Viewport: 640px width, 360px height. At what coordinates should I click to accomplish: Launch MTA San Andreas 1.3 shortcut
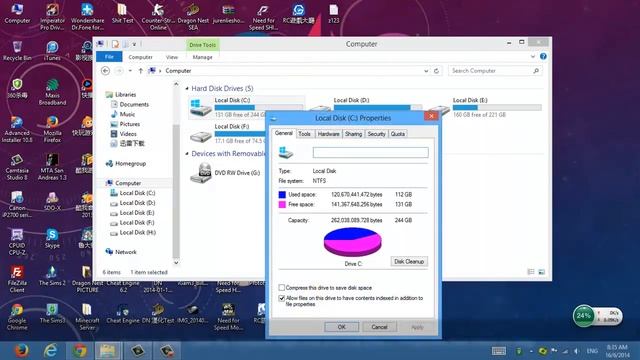[52, 167]
